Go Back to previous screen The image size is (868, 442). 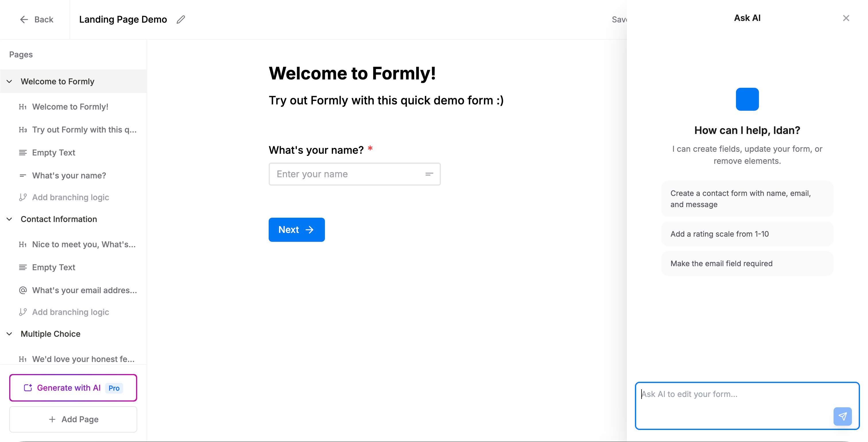click(x=36, y=20)
